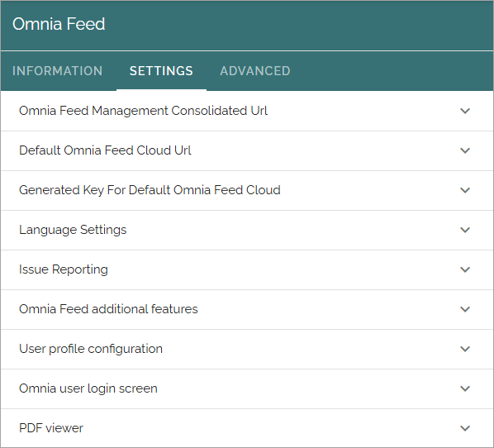The height and width of the screenshot is (448, 494).
Task: Expand PDF viewer chevron
Action: (x=465, y=428)
